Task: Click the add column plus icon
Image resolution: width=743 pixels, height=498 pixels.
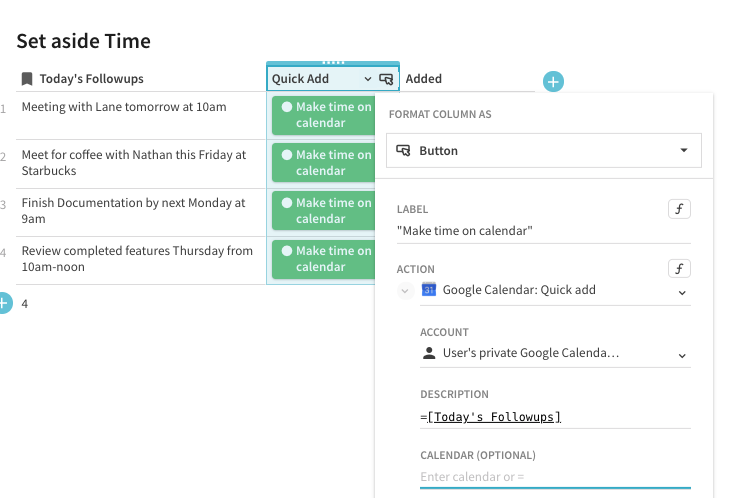Action: pyautogui.click(x=554, y=81)
